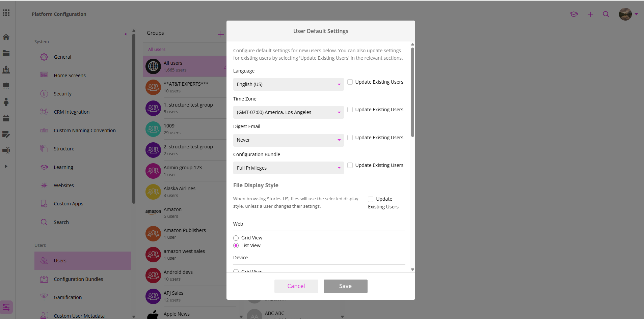The height and width of the screenshot is (319, 644).
Task: Click the All users breadcrumb link
Action: coord(157,49)
